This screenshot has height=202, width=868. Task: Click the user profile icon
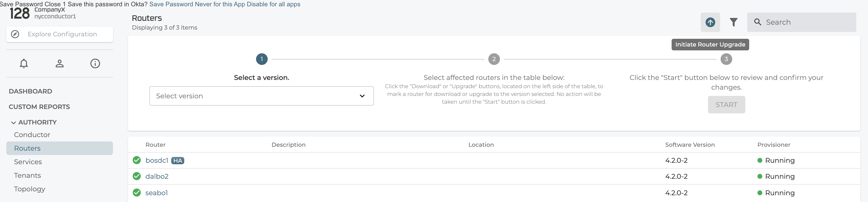(x=59, y=63)
